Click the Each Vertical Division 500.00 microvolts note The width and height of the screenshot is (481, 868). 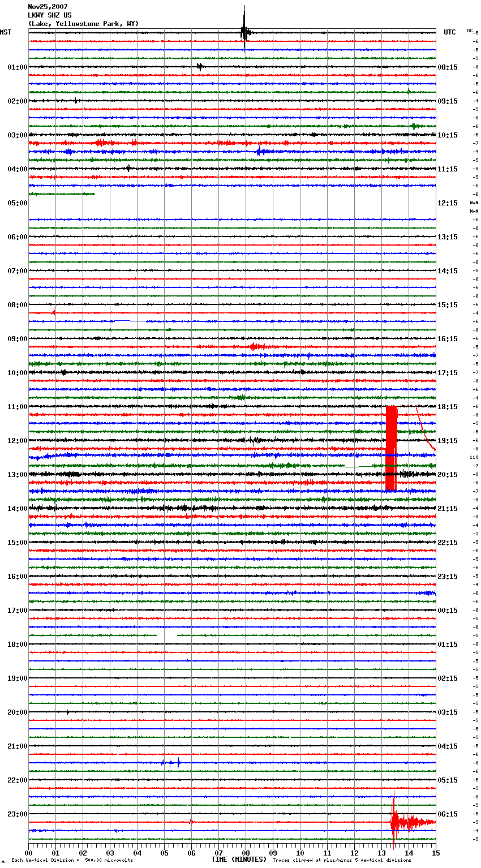[x=72, y=861]
